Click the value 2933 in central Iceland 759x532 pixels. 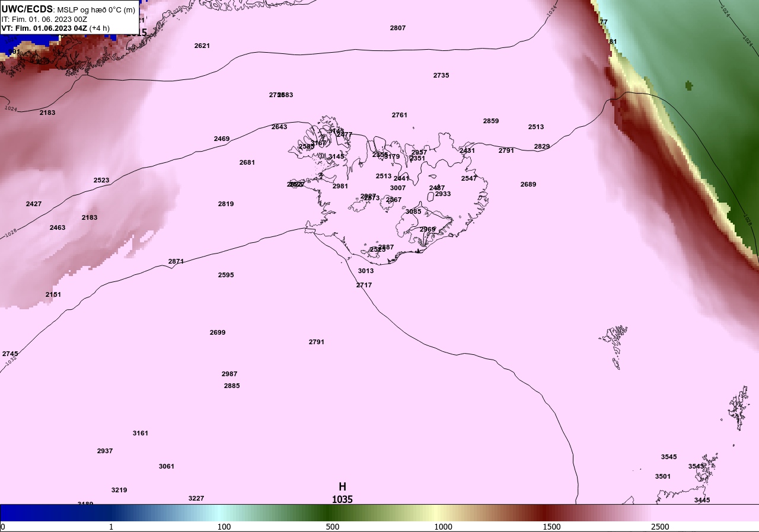point(443,194)
